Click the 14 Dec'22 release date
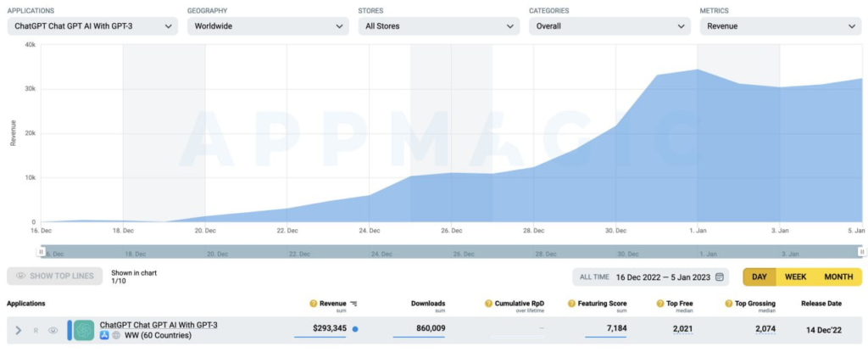Screen dimensions: 868x352 point(824,329)
